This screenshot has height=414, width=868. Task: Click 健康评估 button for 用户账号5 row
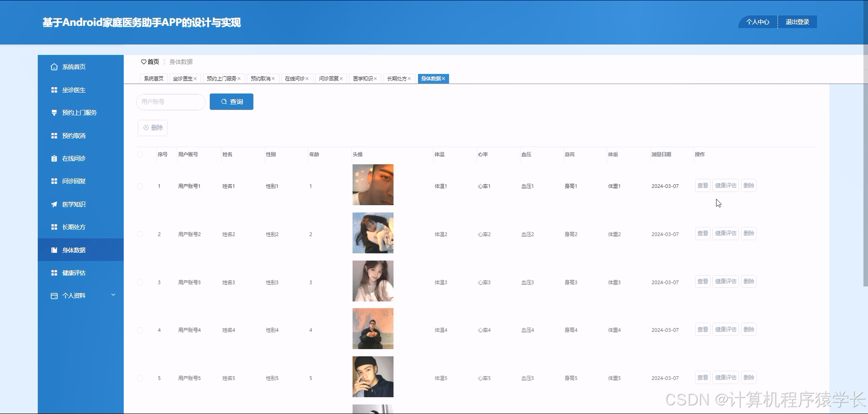click(726, 378)
